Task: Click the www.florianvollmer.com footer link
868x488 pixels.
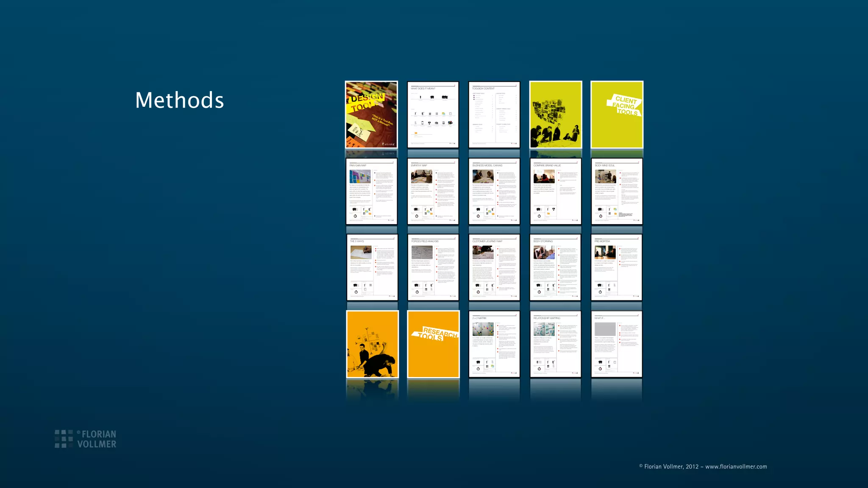Action: tap(736, 466)
